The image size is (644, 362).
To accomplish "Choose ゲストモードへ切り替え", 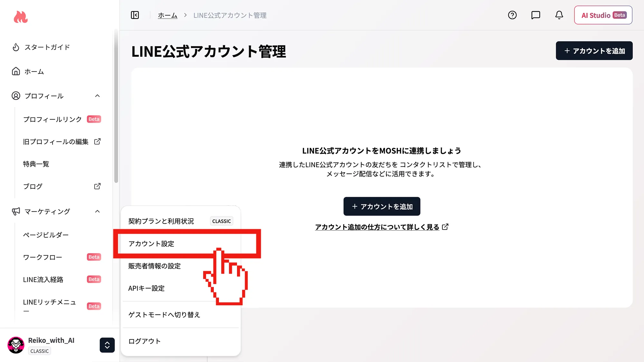I will coord(181,315).
